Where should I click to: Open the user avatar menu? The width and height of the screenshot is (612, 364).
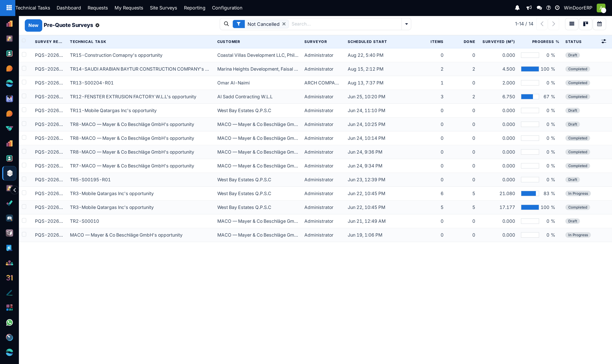(x=601, y=8)
